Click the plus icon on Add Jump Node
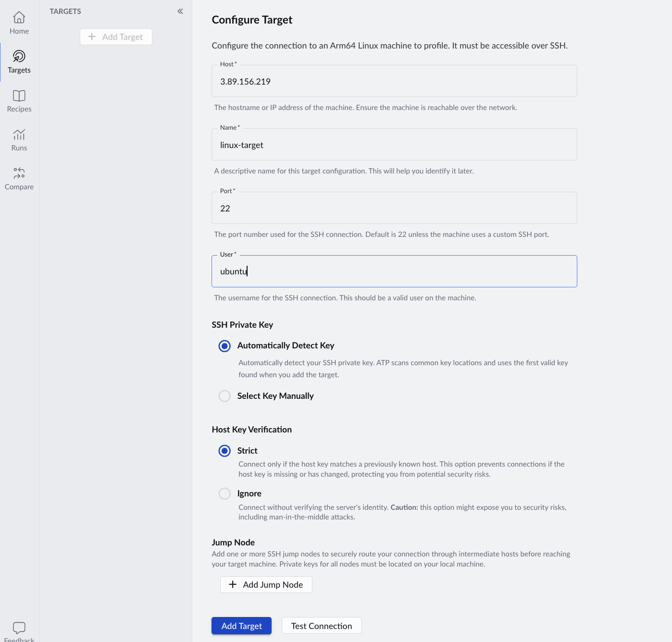 (233, 584)
